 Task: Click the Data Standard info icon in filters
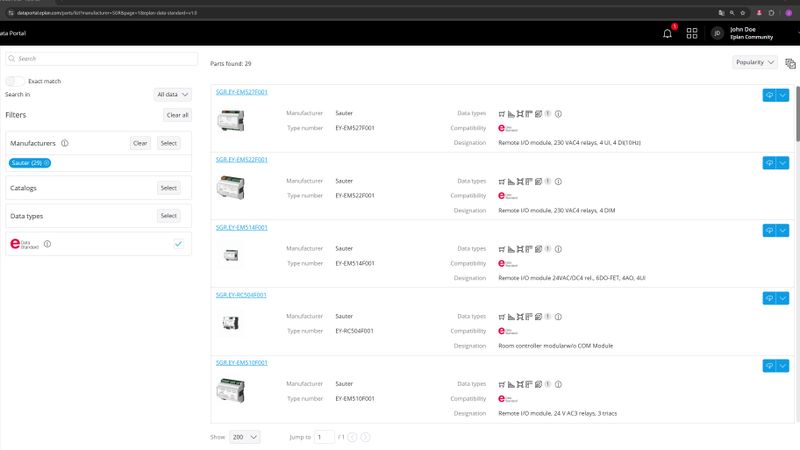[x=47, y=244]
